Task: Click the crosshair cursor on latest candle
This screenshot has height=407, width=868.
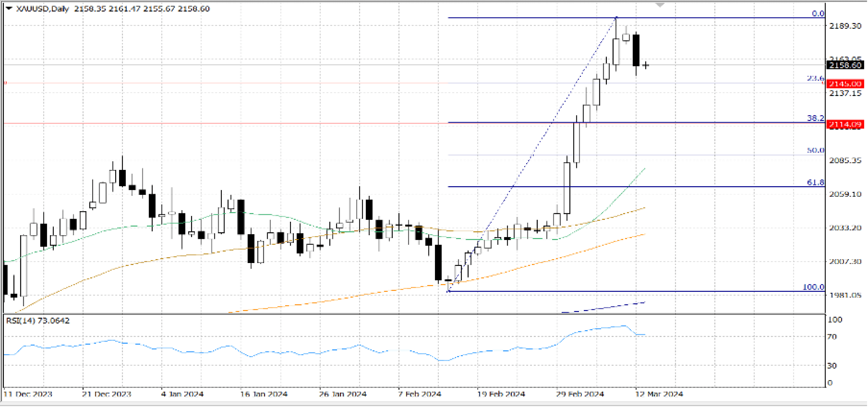Action: pyautogui.click(x=645, y=65)
